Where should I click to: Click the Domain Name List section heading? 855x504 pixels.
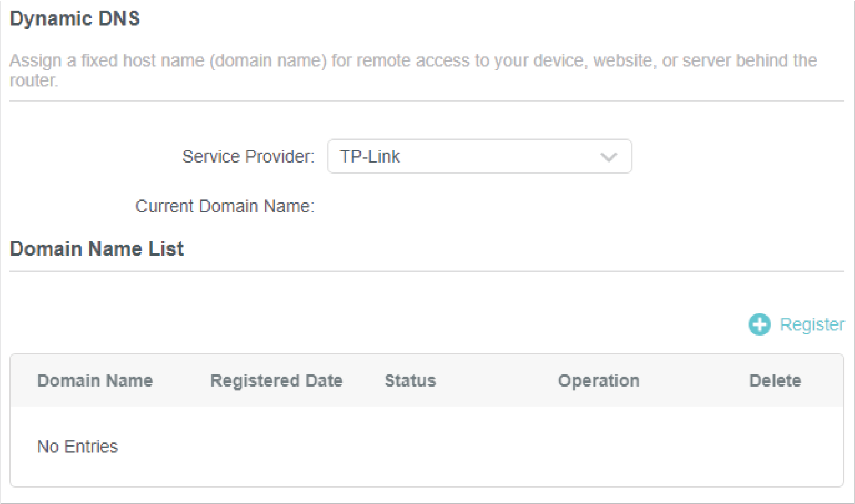click(97, 249)
